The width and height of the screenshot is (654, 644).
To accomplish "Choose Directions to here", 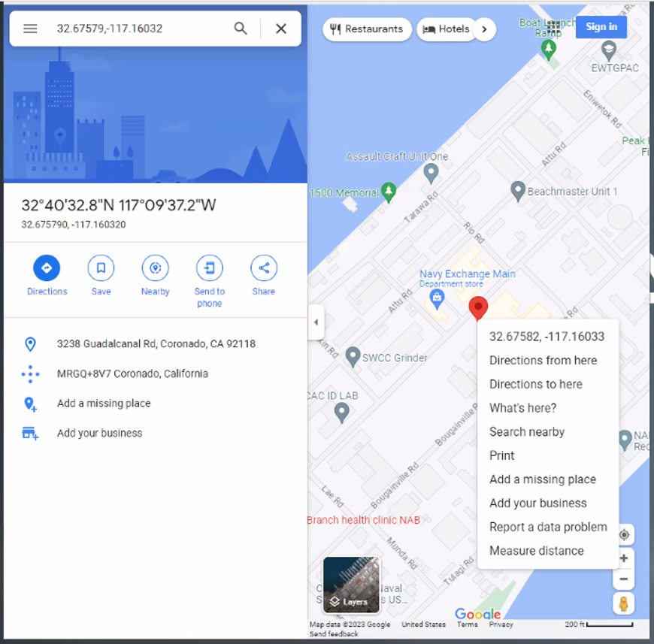I will 535,384.
